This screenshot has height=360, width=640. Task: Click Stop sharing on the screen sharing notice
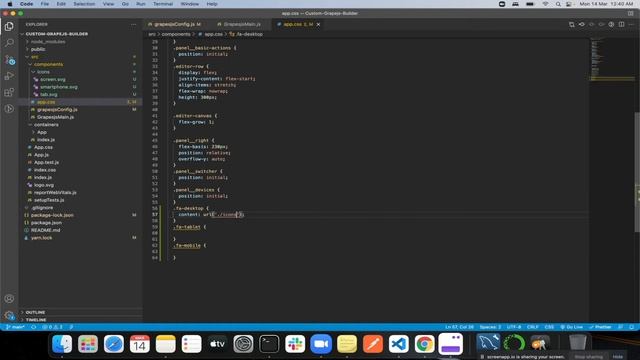click(589, 357)
